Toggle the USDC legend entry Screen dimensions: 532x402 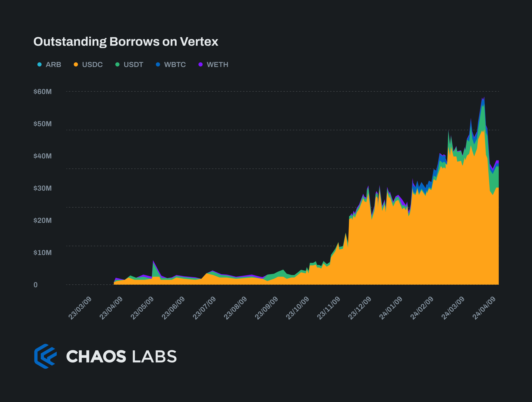click(88, 64)
